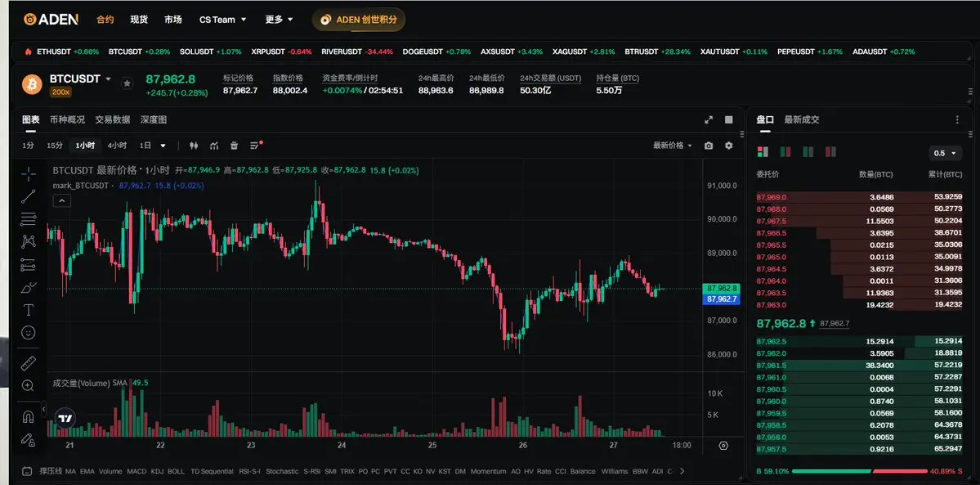Add the BOLL indicator
Image resolution: width=980 pixels, height=485 pixels.
(176, 471)
